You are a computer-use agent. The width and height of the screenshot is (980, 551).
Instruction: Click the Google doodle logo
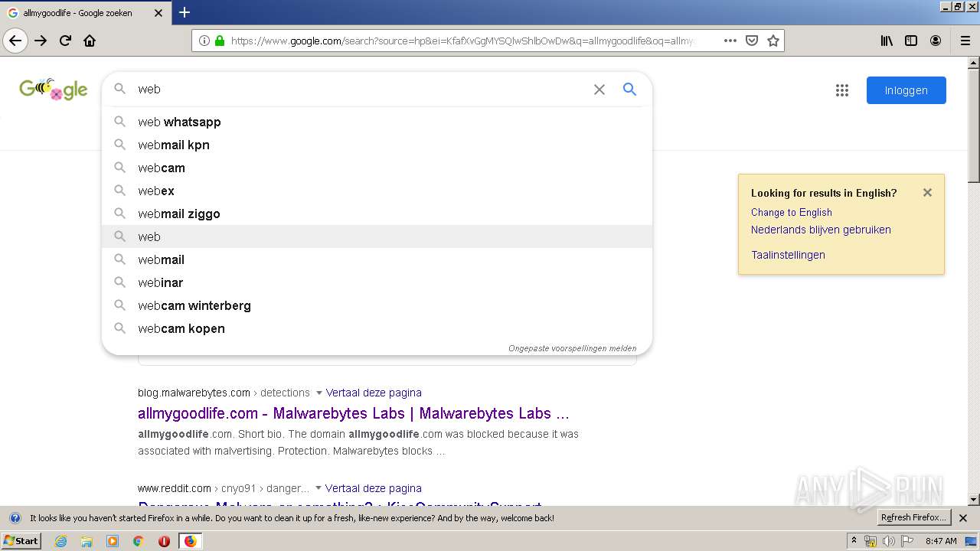(54, 90)
